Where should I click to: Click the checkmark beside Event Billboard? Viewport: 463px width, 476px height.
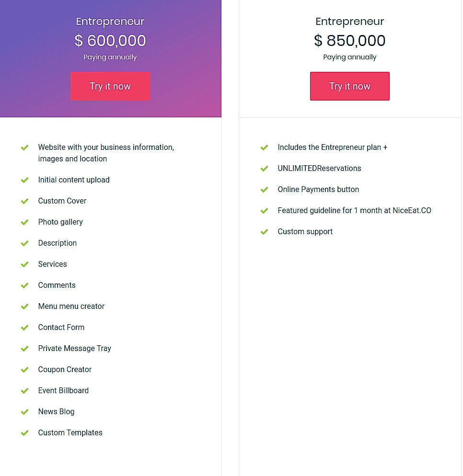coord(25,391)
